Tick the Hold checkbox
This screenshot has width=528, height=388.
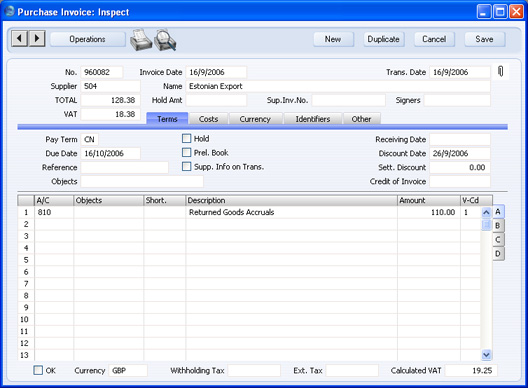pyautogui.click(x=186, y=138)
